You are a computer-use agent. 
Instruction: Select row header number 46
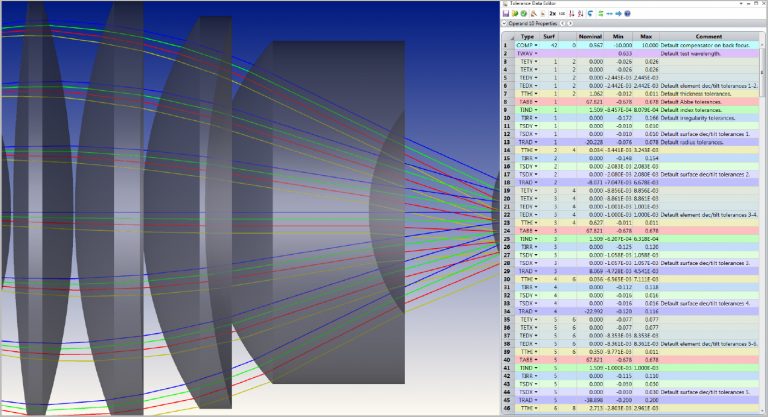click(x=508, y=408)
